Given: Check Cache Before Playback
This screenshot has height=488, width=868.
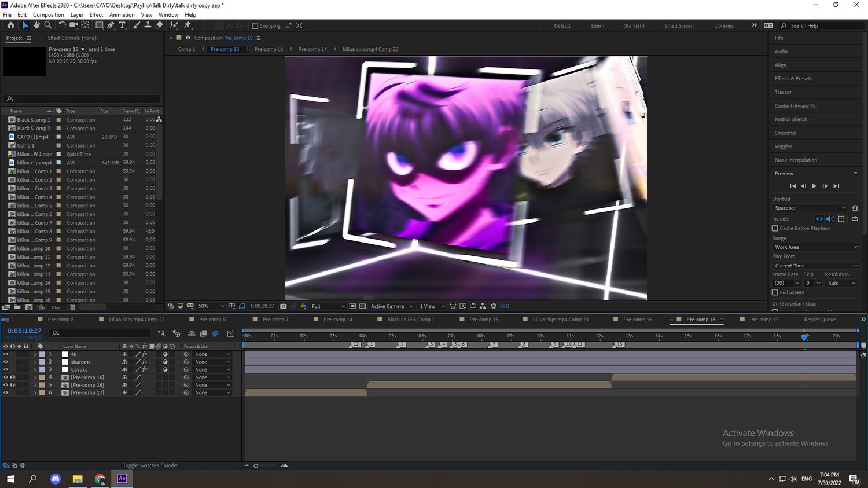Looking at the screenshot, I should point(775,229).
